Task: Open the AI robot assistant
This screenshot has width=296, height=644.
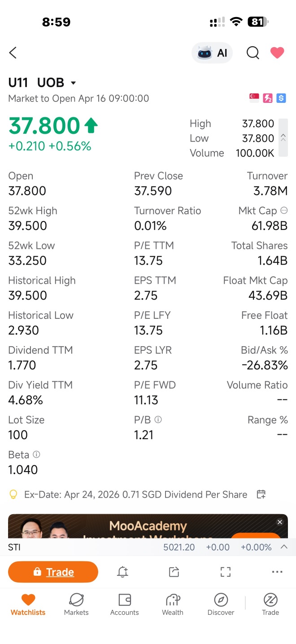Action: tap(212, 53)
